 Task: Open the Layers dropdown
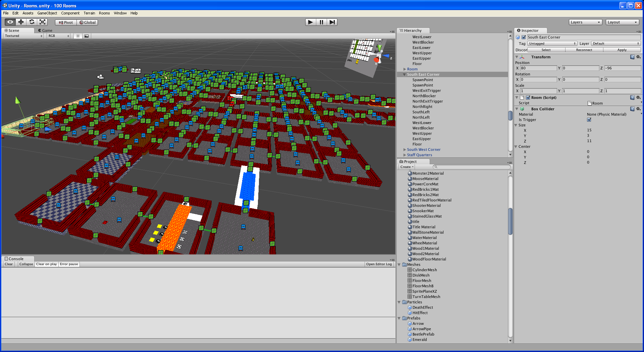585,22
